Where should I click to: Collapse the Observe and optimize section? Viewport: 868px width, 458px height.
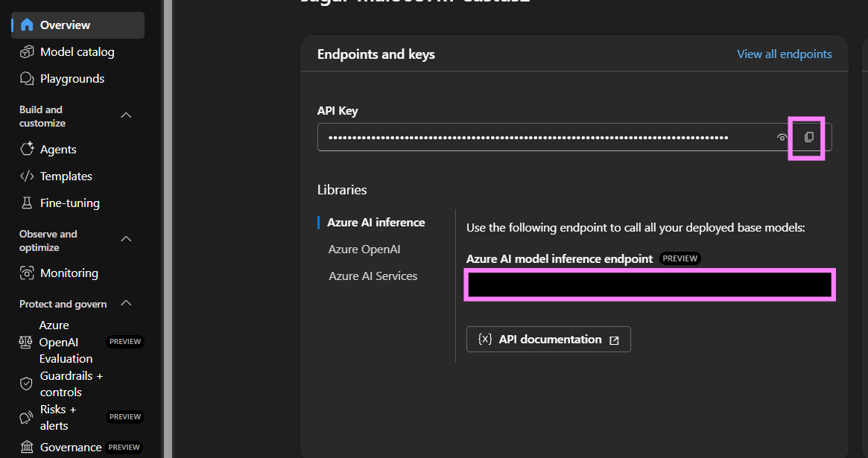[126, 239]
